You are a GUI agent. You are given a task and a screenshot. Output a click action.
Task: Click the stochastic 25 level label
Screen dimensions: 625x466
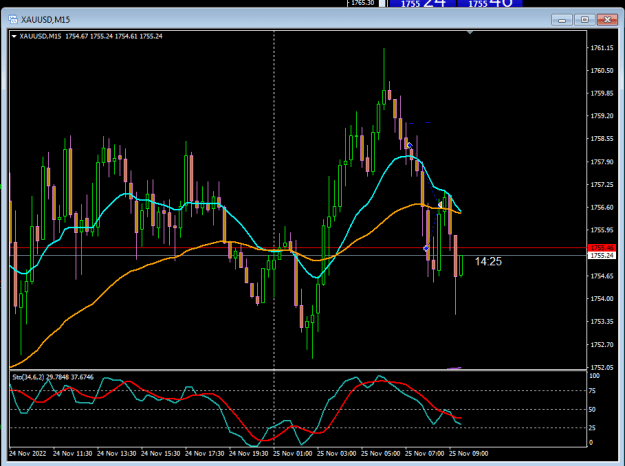592,428
